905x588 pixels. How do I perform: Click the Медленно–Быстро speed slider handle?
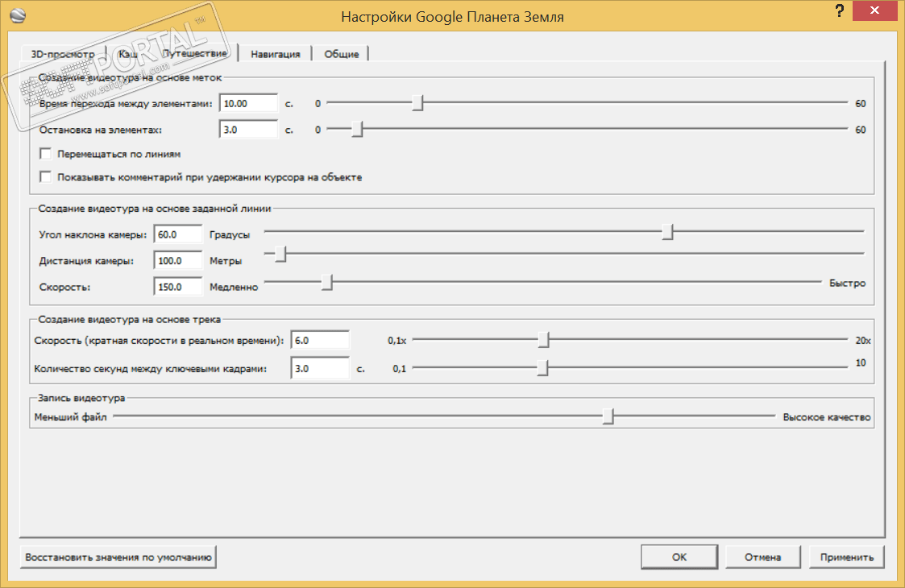(327, 282)
